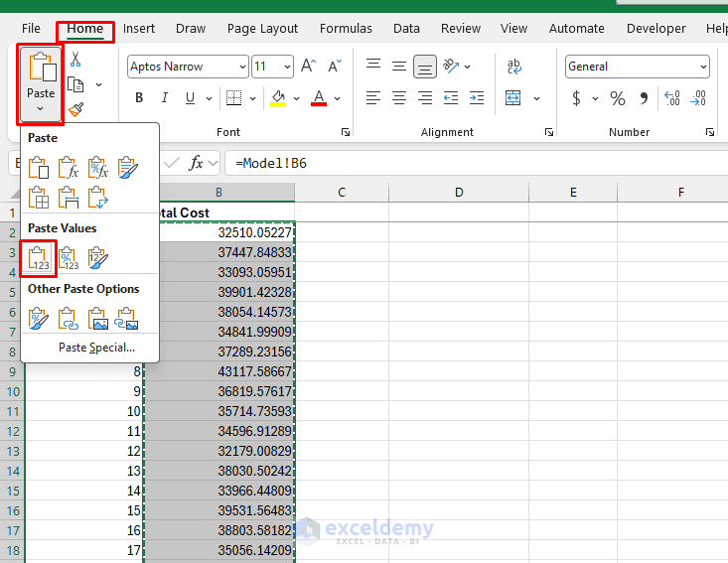728x563 pixels.
Task: Increase the indent
Action: [x=477, y=98]
